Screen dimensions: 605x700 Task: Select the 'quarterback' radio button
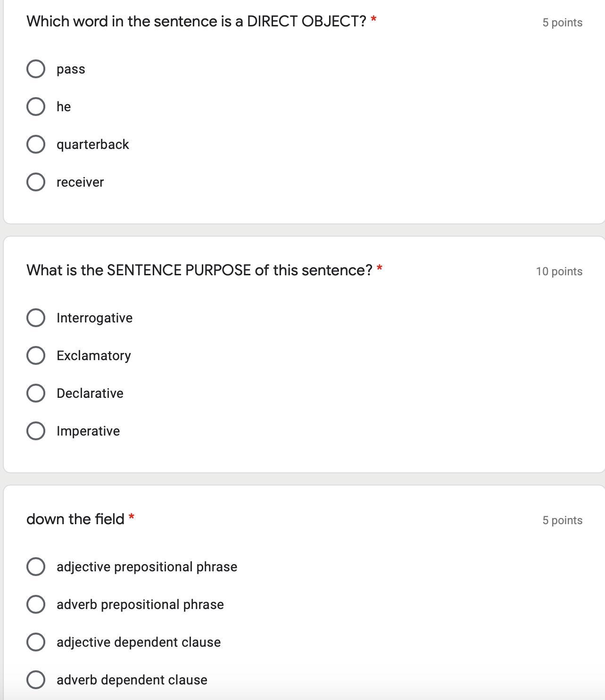tap(36, 144)
